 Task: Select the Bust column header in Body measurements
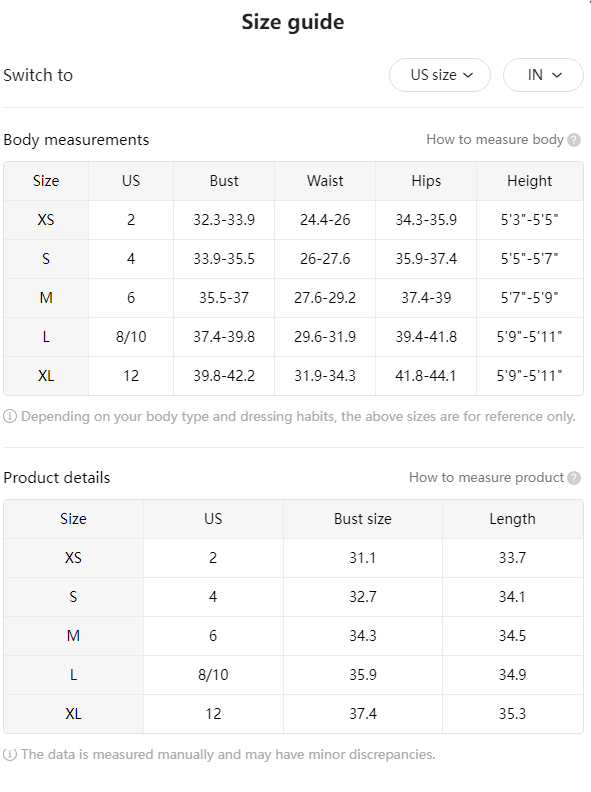[x=224, y=181]
